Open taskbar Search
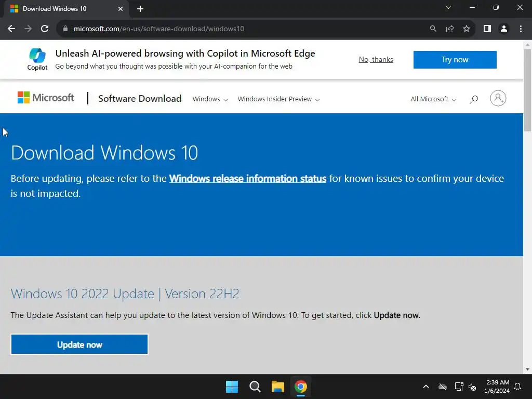Viewport: 532px width, 399px height. click(x=255, y=387)
